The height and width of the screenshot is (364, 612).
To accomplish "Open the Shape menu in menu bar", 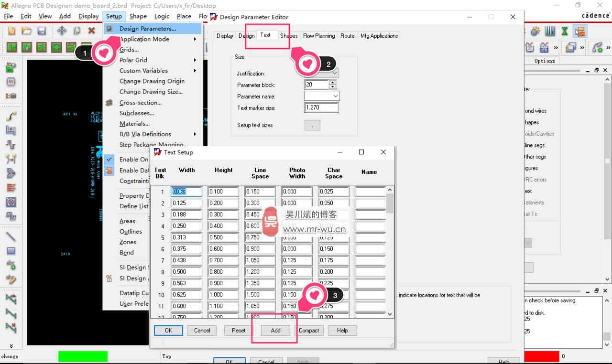I will pos(138,16).
